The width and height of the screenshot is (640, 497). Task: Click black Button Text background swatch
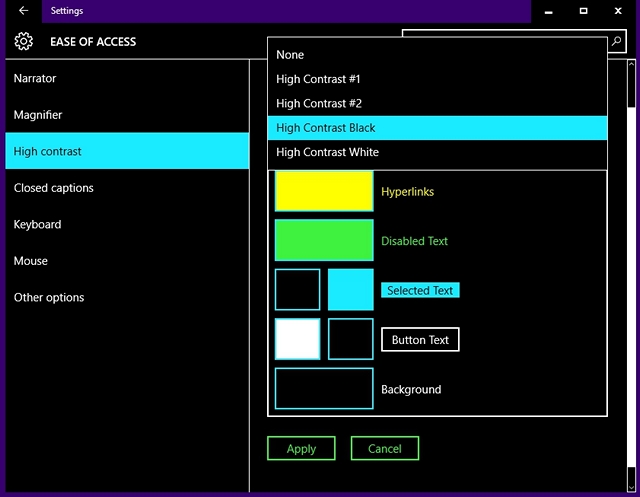point(351,339)
